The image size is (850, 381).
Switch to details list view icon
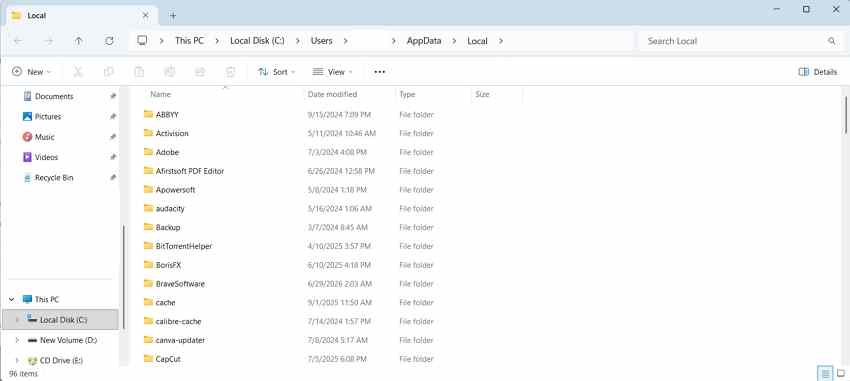(x=826, y=373)
